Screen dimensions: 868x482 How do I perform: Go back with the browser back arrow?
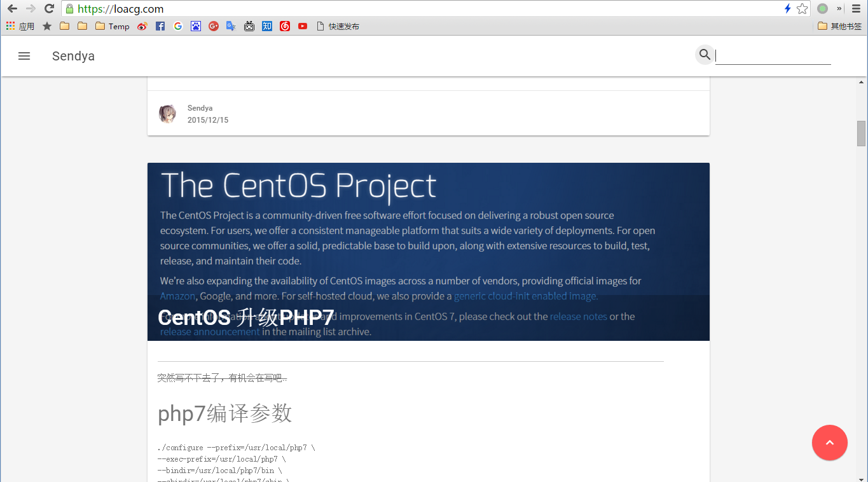[12, 9]
